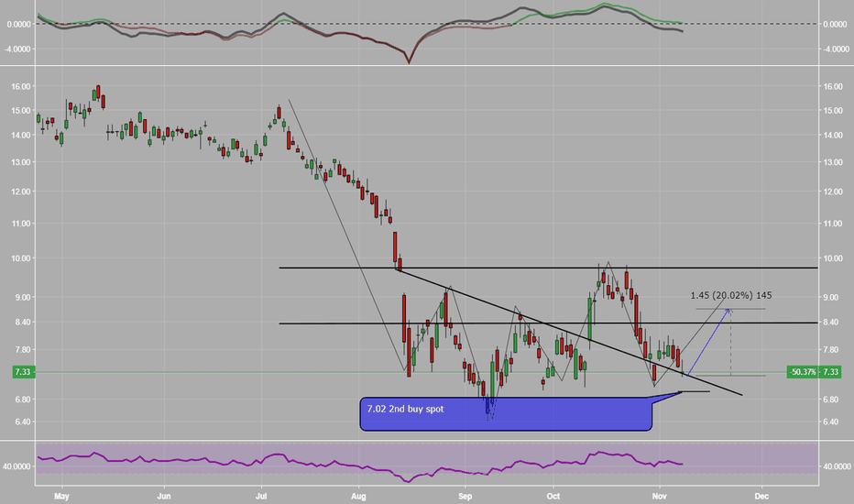Click 11.00 on the right price axis
The image size is (854, 504).
[833, 224]
